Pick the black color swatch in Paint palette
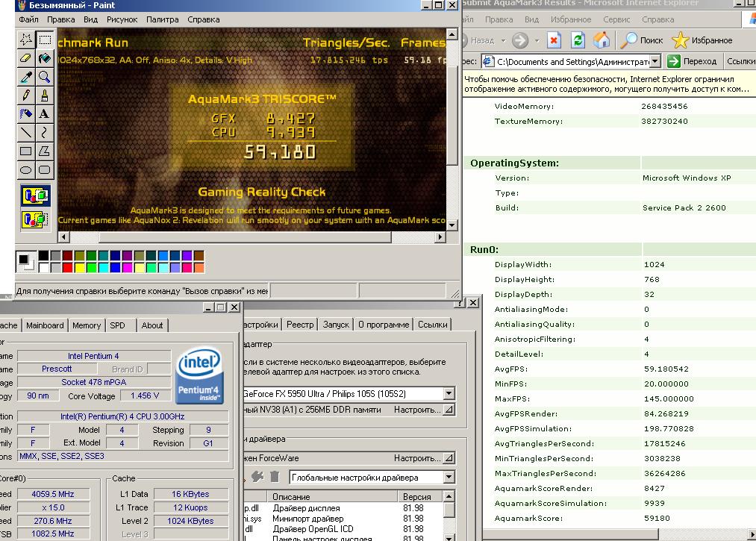The height and width of the screenshot is (541, 756). [43, 255]
